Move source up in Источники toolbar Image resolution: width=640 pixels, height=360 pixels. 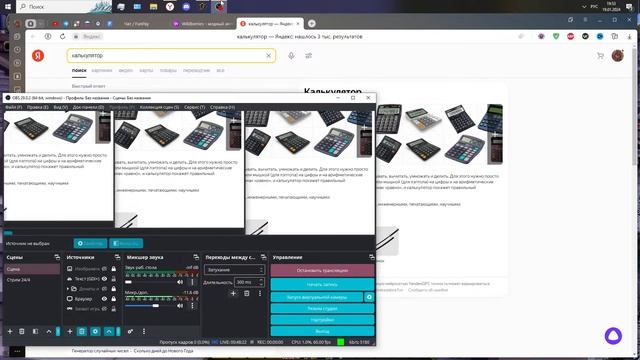pos(109,331)
